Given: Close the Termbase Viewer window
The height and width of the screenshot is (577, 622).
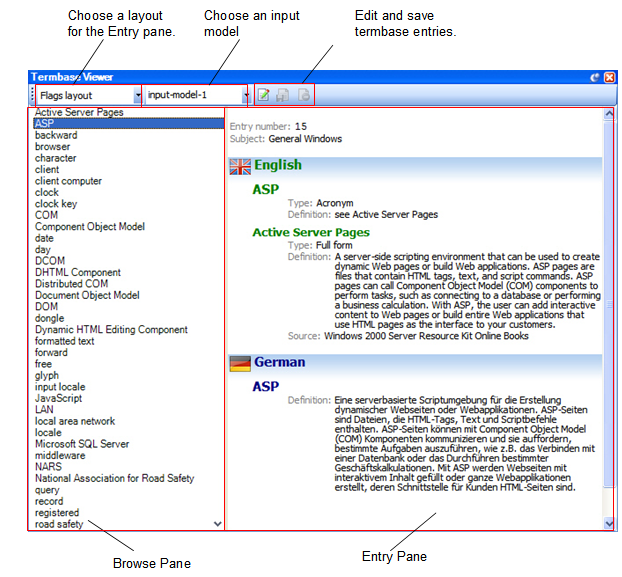Looking at the screenshot, I should [x=609, y=77].
